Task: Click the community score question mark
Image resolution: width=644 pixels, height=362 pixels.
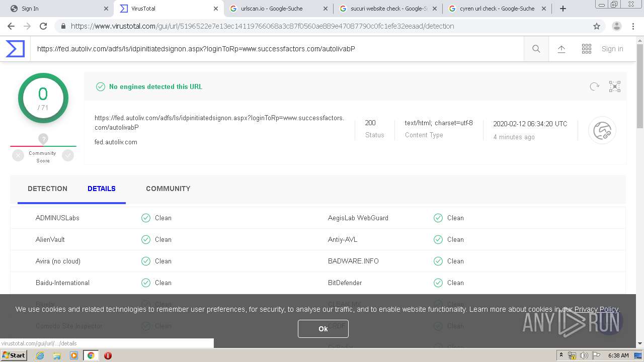Action: point(43,139)
